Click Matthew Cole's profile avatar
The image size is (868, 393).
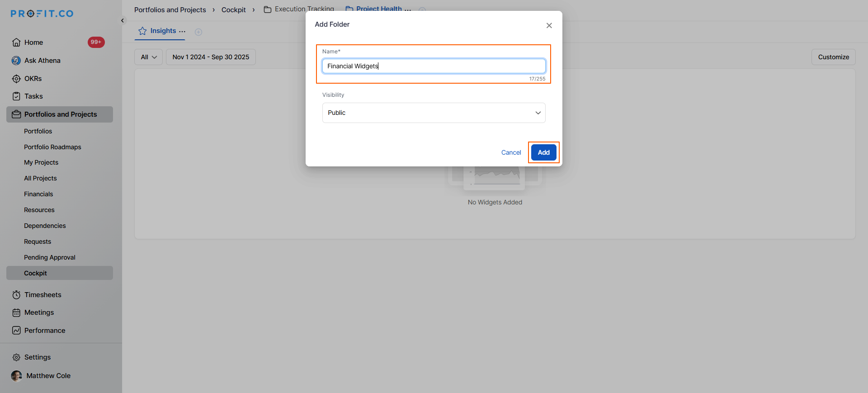pos(16,376)
